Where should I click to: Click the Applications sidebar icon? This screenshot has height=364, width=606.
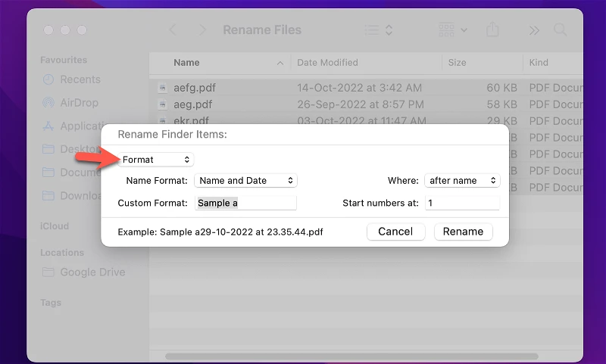pos(48,126)
